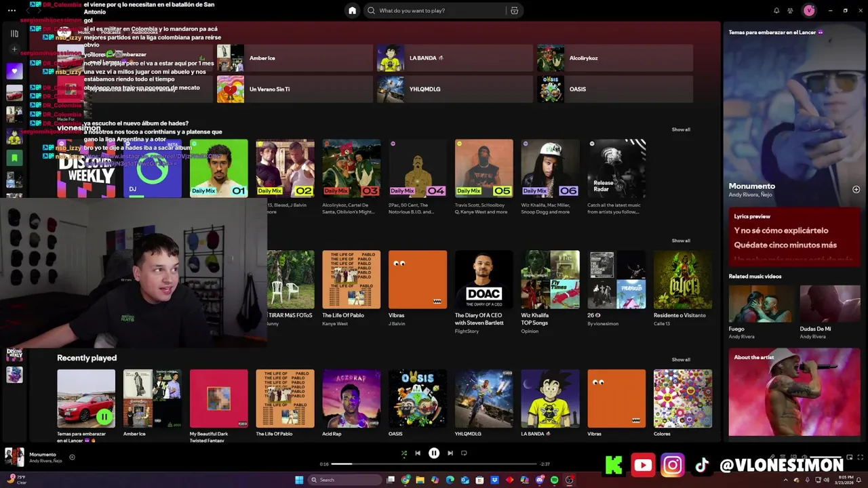Pause playback in the player bar
This screenshot has height=488, width=868.
tap(434, 453)
